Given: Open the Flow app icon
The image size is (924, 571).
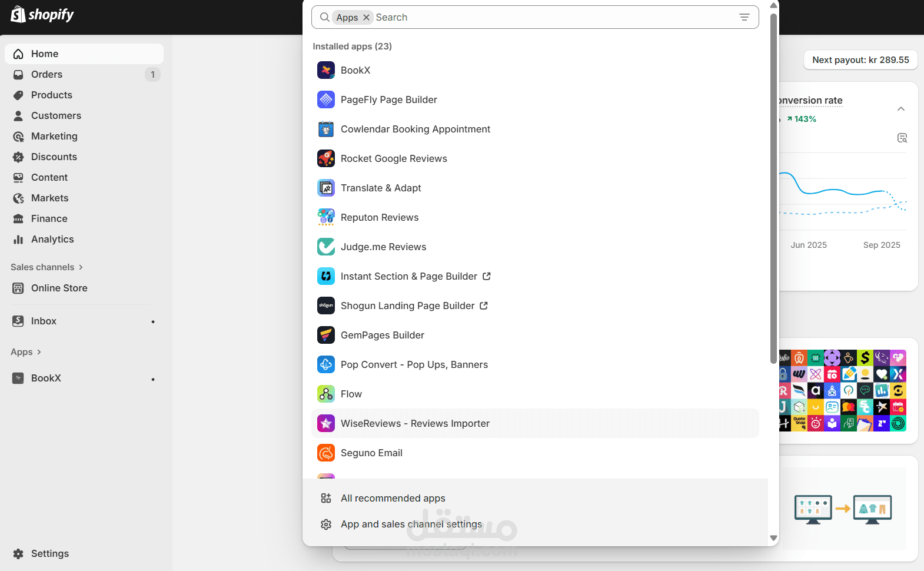Looking at the screenshot, I should click(326, 394).
